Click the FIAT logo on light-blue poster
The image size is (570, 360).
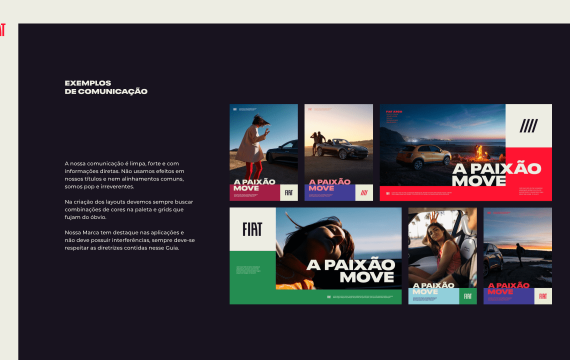(467, 296)
